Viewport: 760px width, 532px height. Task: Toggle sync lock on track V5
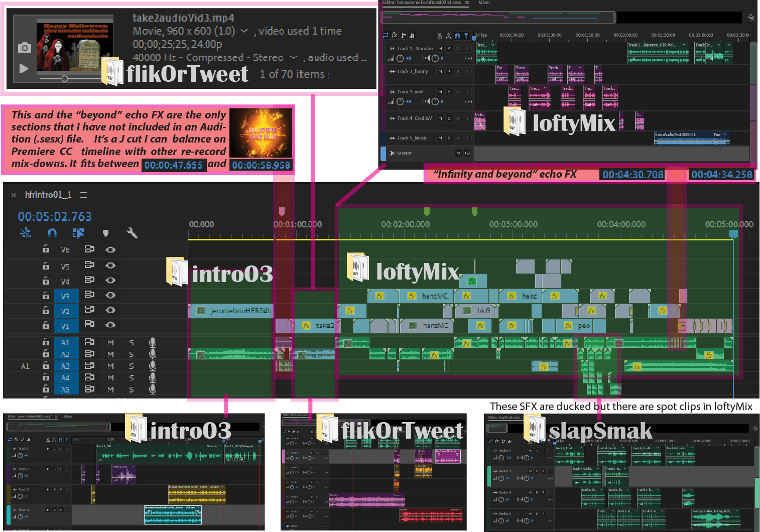coord(89,264)
